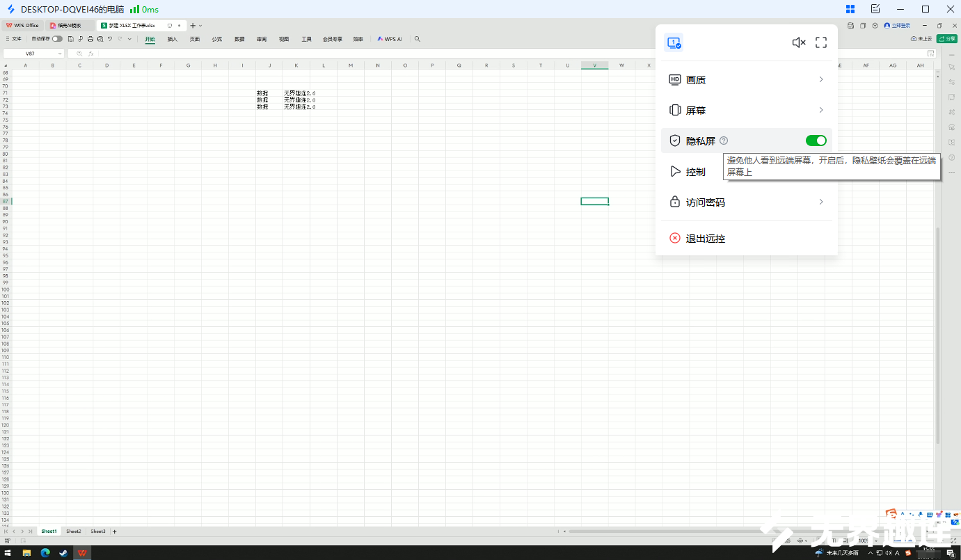The image size is (961, 560).
Task: Select the display 1 monitor icon
Action: click(674, 42)
